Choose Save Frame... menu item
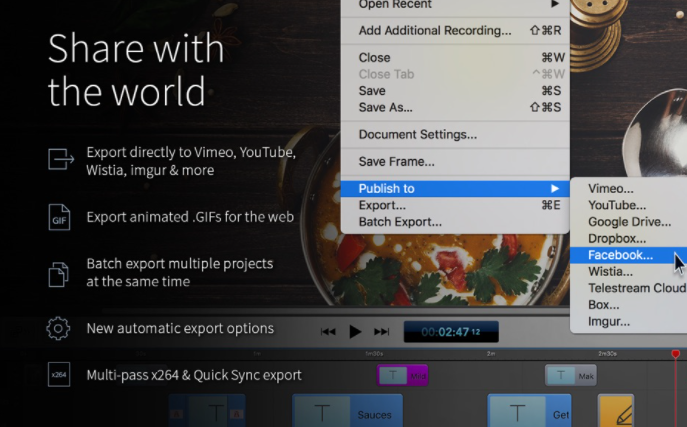The height and width of the screenshot is (427, 687). (455, 162)
